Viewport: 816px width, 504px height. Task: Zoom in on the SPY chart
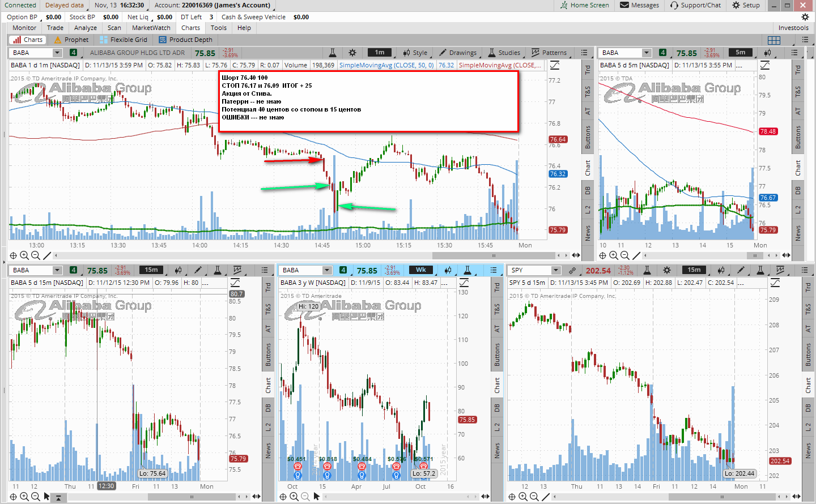(522, 497)
